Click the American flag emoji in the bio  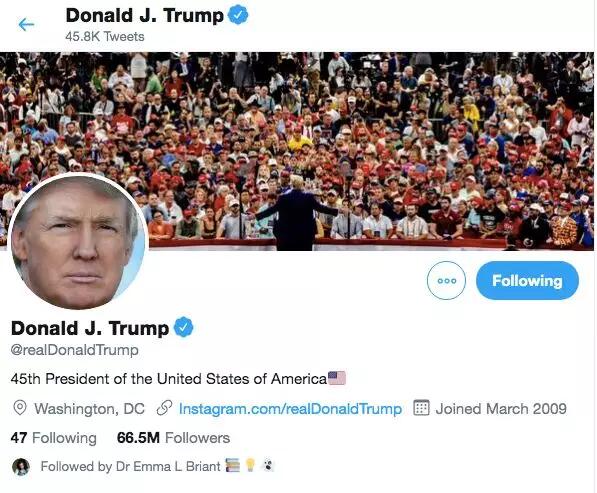click(x=337, y=378)
